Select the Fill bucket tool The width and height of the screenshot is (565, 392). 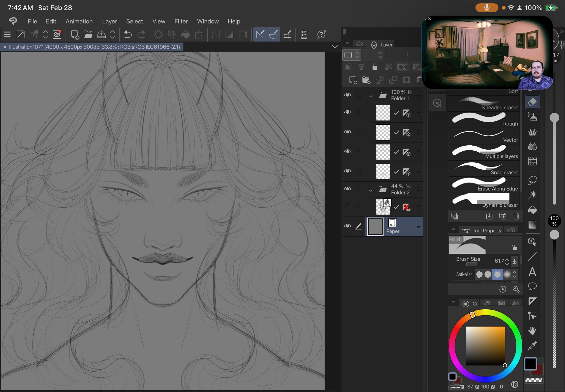[532, 210]
